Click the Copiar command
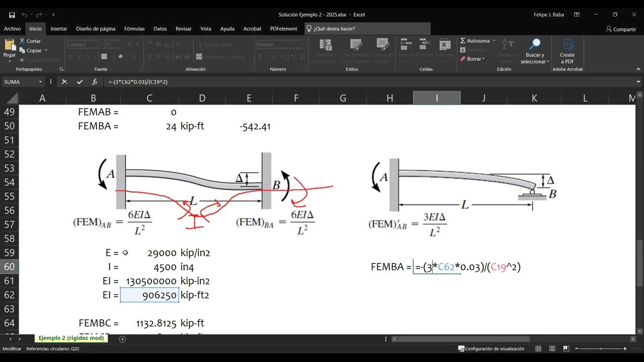This screenshot has width=644, height=362. [x=30, y=50]
